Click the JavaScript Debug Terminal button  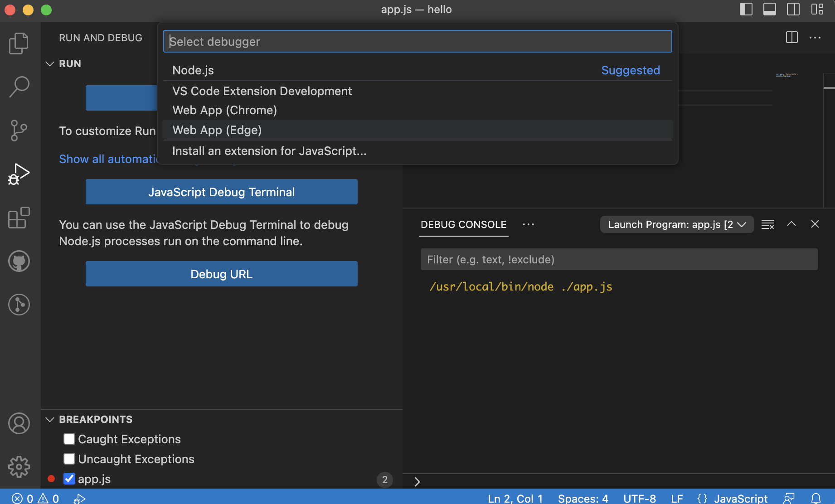pos(221,192)
